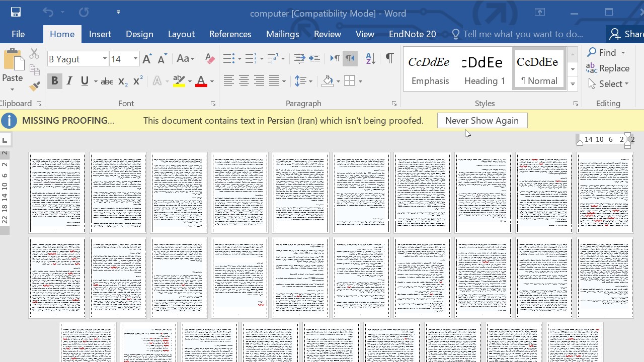Image resolution: width=644 pixels, height=362 pixels.
Task: Apply yellow text highlight color
Action: click(x=179, y=81)
